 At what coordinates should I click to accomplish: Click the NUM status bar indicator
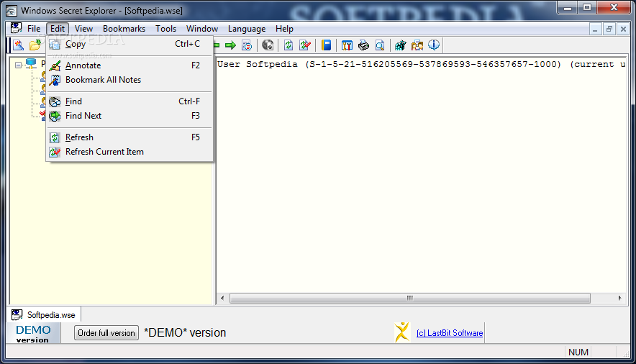tap(578, 352)
